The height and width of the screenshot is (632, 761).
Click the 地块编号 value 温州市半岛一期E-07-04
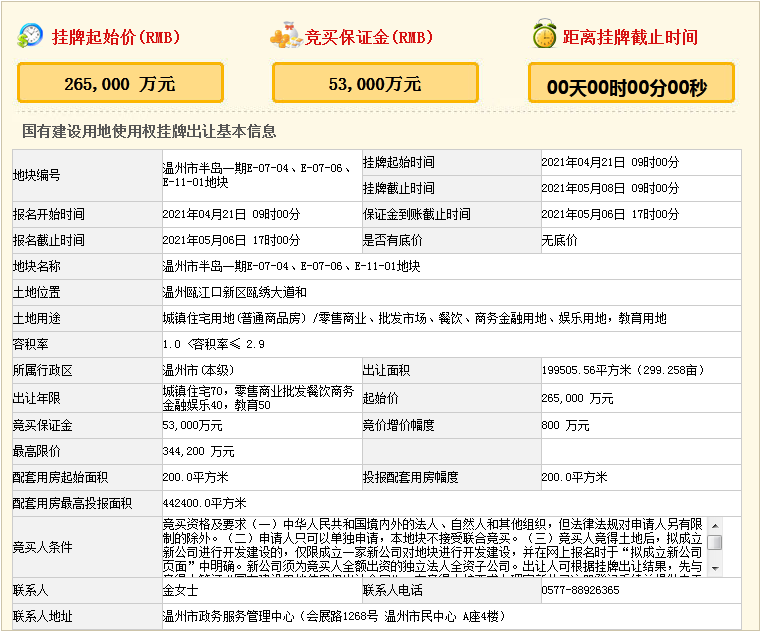tap(257, 175)
